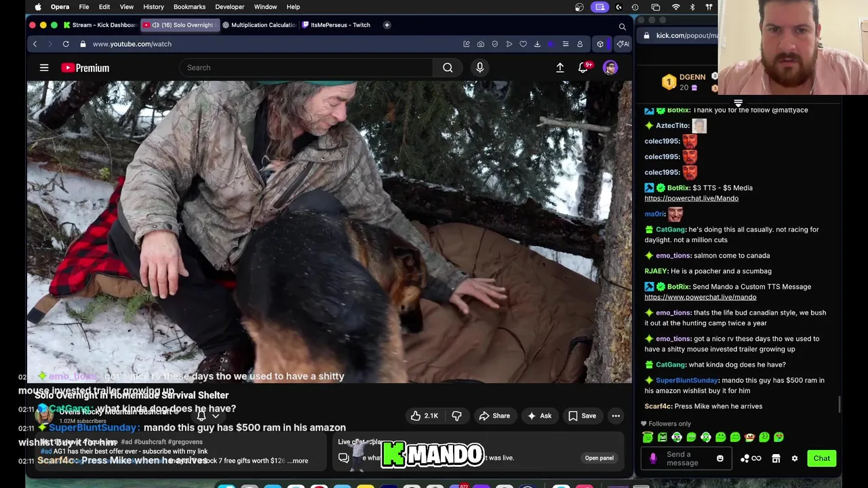Share the YouTube video
This screenshot has height=488, width=868.
494,416
